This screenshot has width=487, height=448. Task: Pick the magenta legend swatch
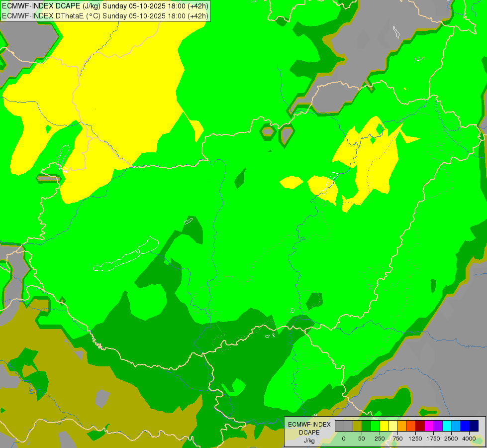pos(429,426)
